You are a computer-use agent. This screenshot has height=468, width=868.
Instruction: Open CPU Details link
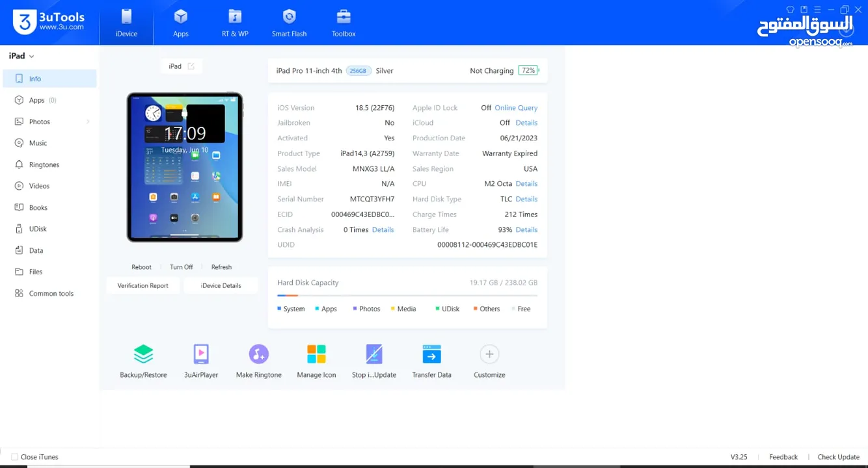(526, 184)
